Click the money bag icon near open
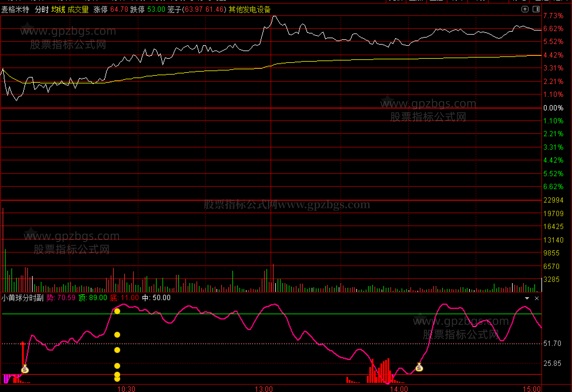 click(x=25, y=369)
